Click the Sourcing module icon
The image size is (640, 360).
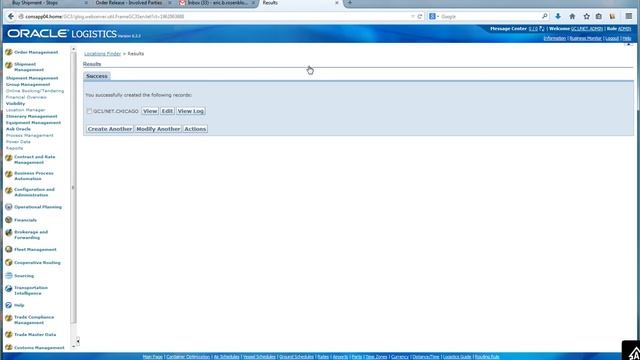pyautogui.click(x=9, y=276)
